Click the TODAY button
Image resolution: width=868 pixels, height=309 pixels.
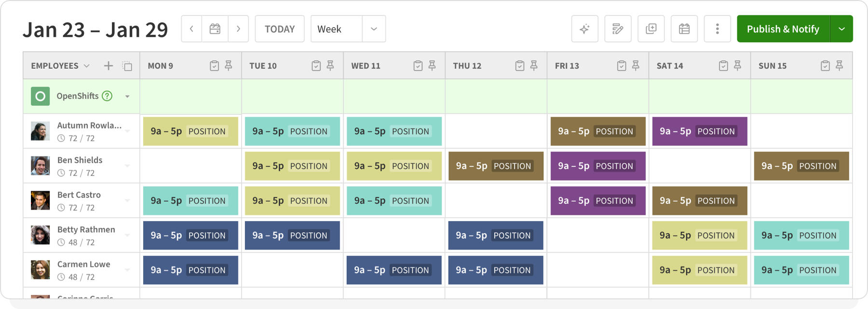click(280, 29)
